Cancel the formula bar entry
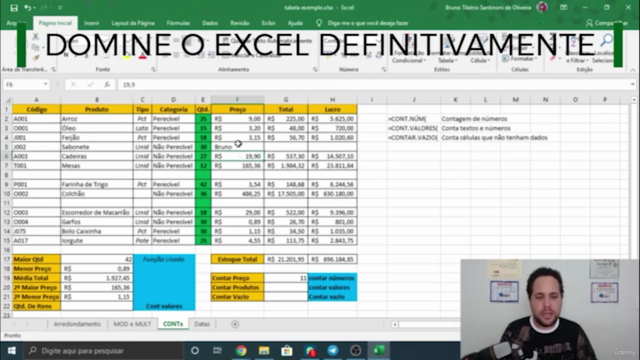 73,84
